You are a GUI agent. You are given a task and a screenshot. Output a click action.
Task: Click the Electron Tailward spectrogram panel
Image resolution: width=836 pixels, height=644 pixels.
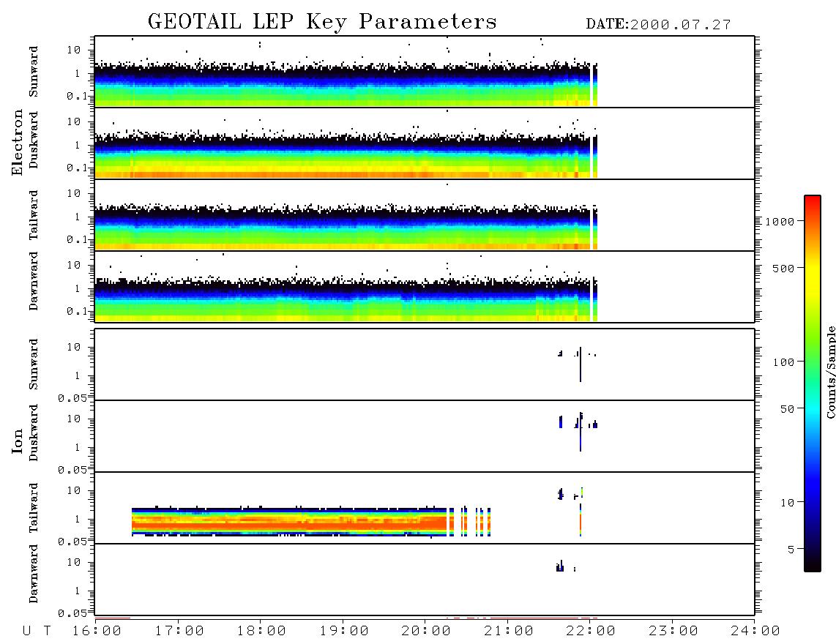coord(425,215)
